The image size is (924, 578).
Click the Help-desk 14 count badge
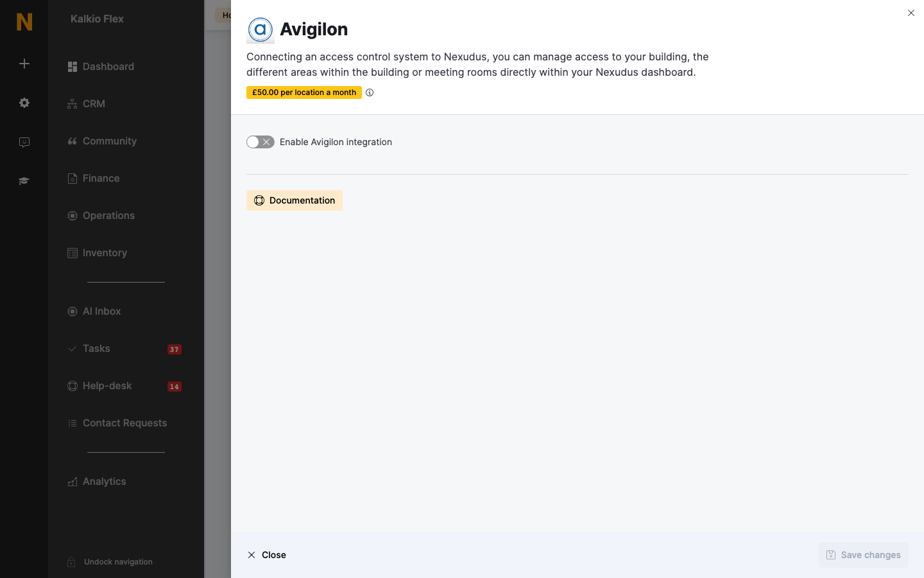175,387
